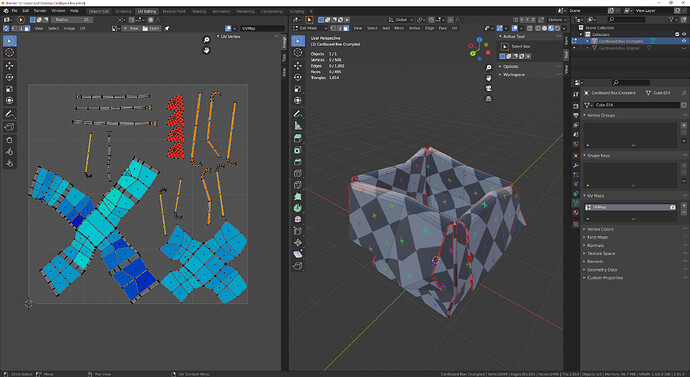The image size is (690, 377).
Task: Activate the Transform tool in UV editor
Action: [x=9, y=101]
